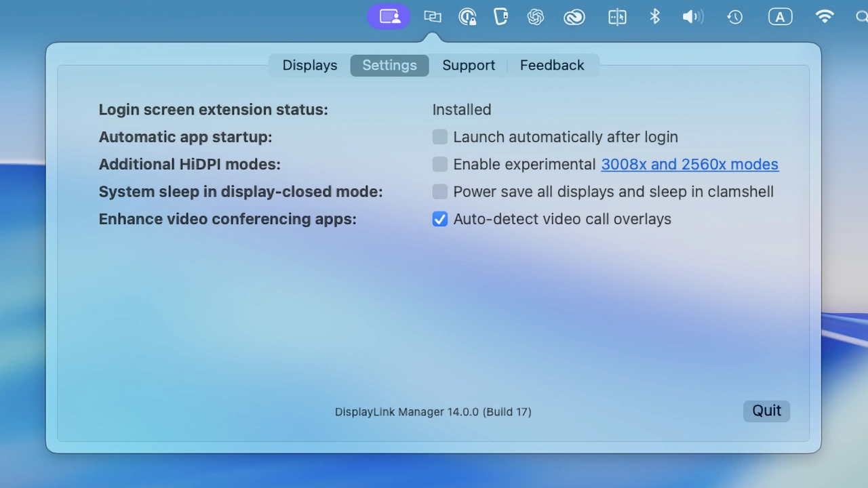Viewport: 868px width, 488px height.
Task: Select the Settings tab
Action: pyautogui.click(x=389, y=65)
